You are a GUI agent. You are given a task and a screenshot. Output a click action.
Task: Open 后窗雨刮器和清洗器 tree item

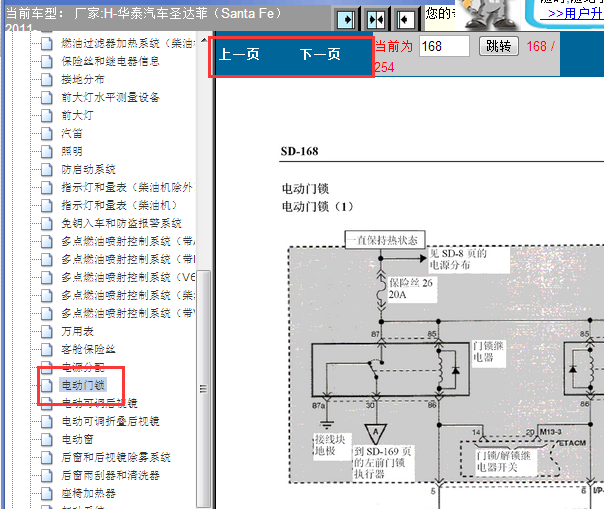click(110, 475)
